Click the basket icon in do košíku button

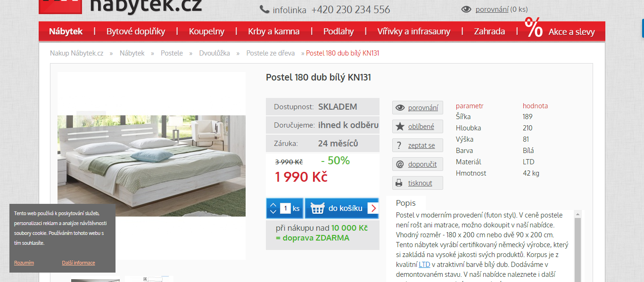(x=318, y=208)
